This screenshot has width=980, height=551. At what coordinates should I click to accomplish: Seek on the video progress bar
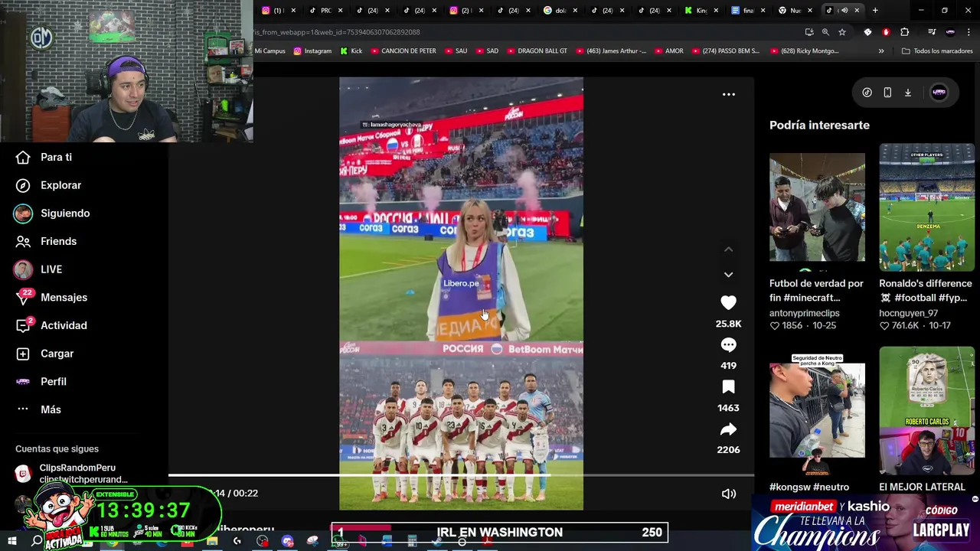(461, 475)
